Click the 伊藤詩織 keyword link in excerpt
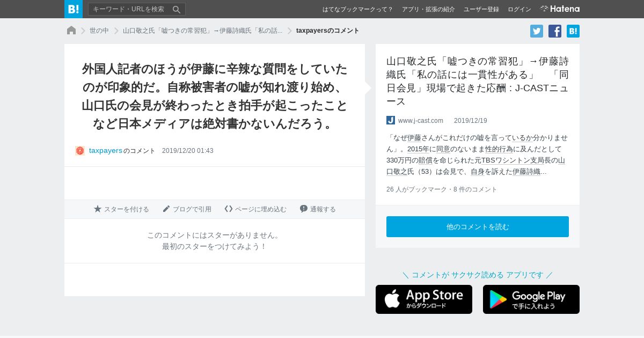Viewport: 644px width, 338px height. coord(526,172)
